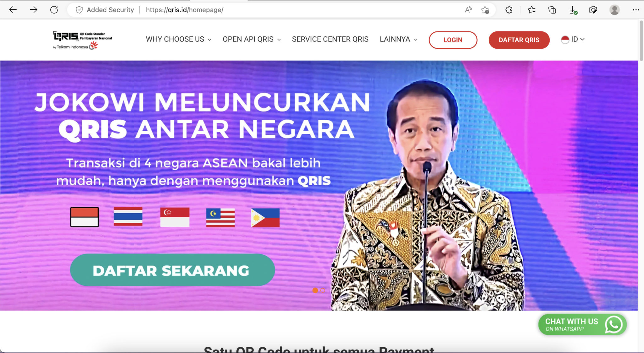The image size is (644, 353).
Task: Go back using browser back arrow
Action: pyautogui.click(x=13, y=10)
